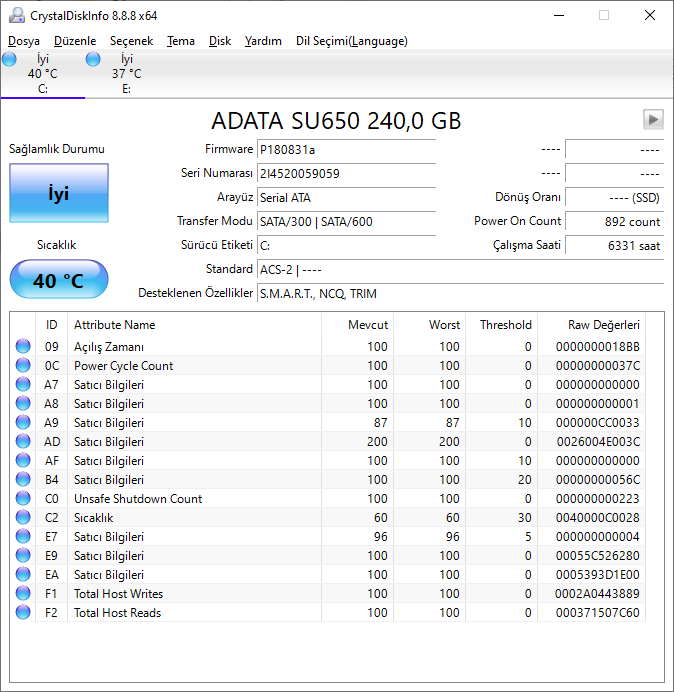Viewport: 674px width, 692px height.
Task: Click status orb beside Power Cycle Count
Action: click(x=23, y=366)
